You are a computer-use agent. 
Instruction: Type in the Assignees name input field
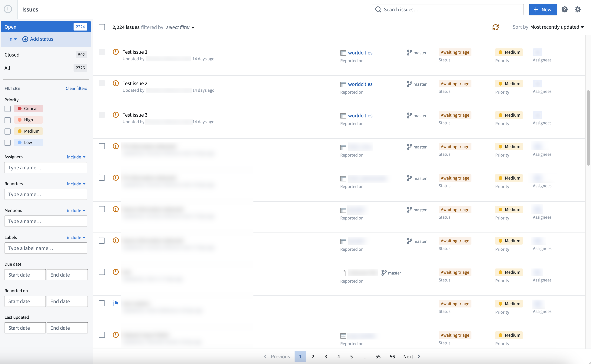click(46, 167)
